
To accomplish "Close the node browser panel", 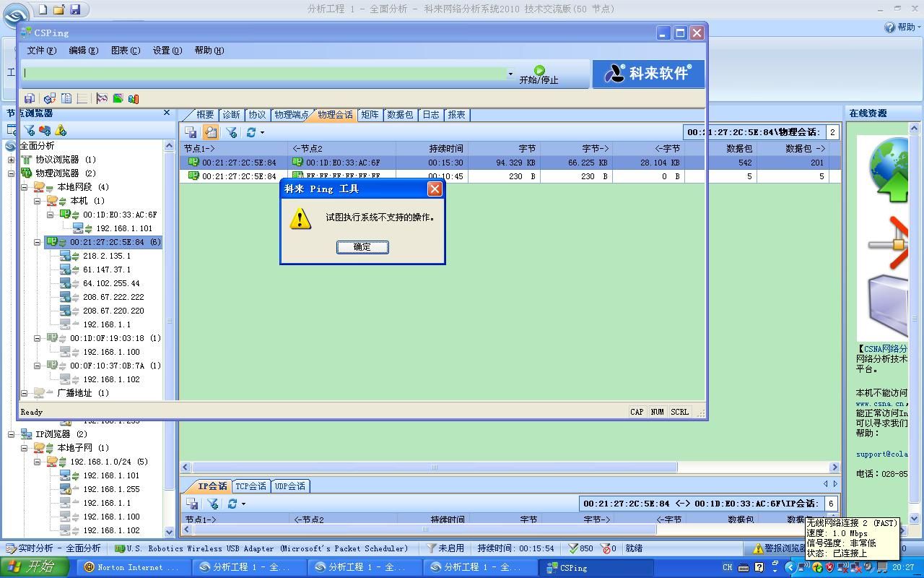I will click(x=167, y=113).
